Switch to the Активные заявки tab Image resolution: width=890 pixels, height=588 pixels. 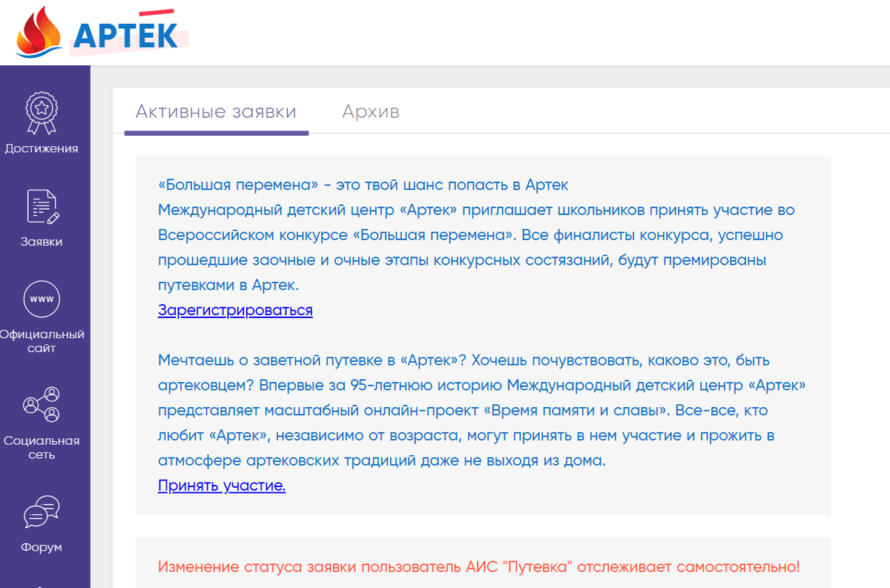pyautogui.click(x=216, y=112)
